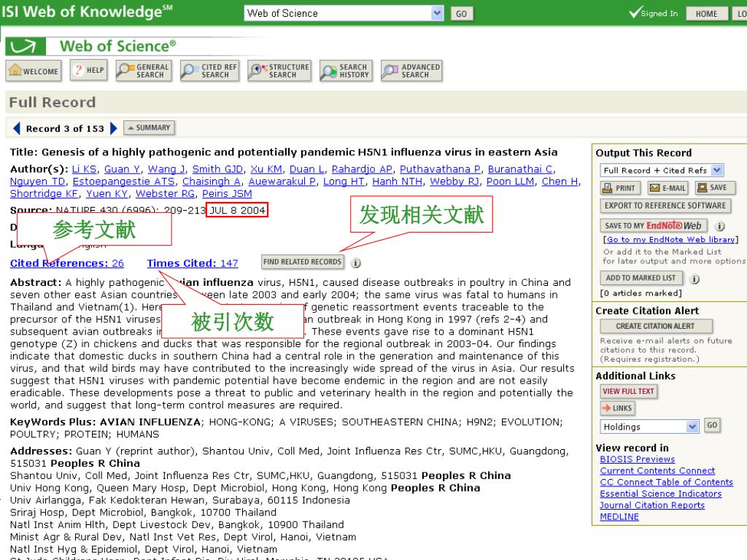Open Structure Search
The image size is (747, 560).
coord(279,71)
